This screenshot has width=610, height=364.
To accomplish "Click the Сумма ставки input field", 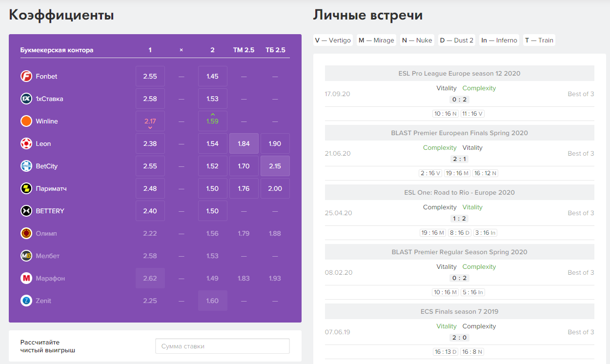I will [222, 346].
